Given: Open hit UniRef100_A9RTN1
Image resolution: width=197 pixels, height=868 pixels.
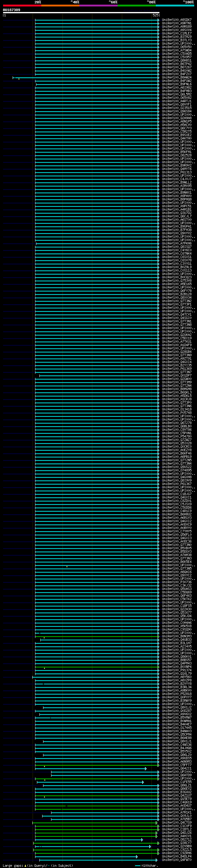Looking at the screenshot, I should point(176,23).
